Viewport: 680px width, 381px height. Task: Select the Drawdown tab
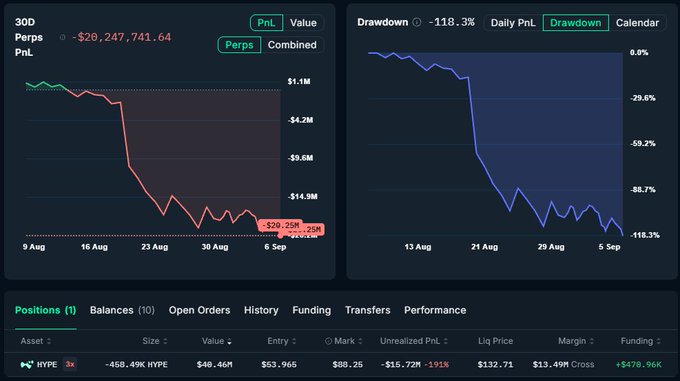click(x=575, y=23)
